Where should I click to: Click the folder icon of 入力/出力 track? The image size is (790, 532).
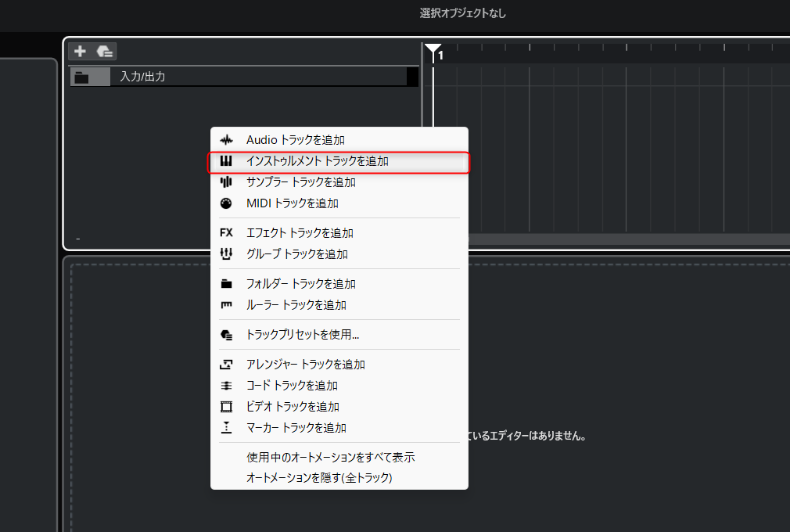(x=81, y=77)
